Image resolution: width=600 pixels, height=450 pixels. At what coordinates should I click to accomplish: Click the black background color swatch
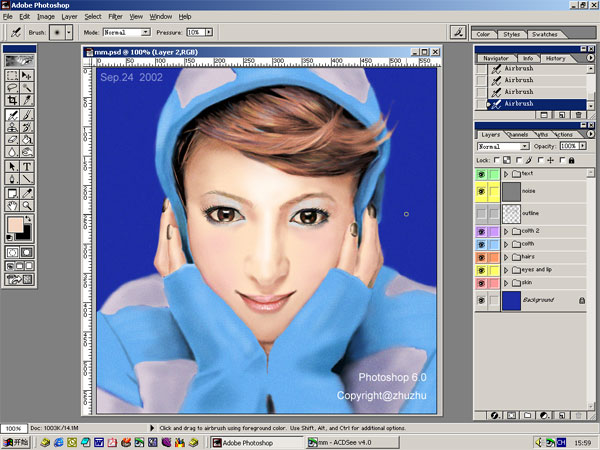[x=26, y=234]
